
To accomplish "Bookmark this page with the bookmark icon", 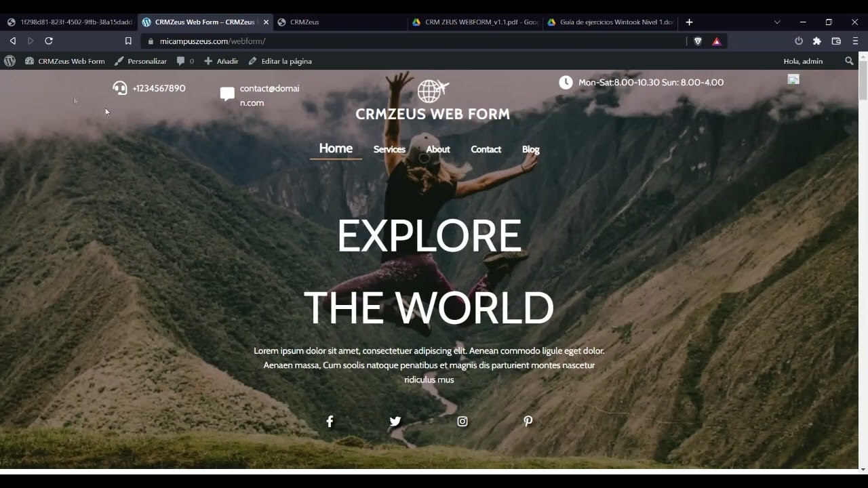I will [x=128, y=41].
